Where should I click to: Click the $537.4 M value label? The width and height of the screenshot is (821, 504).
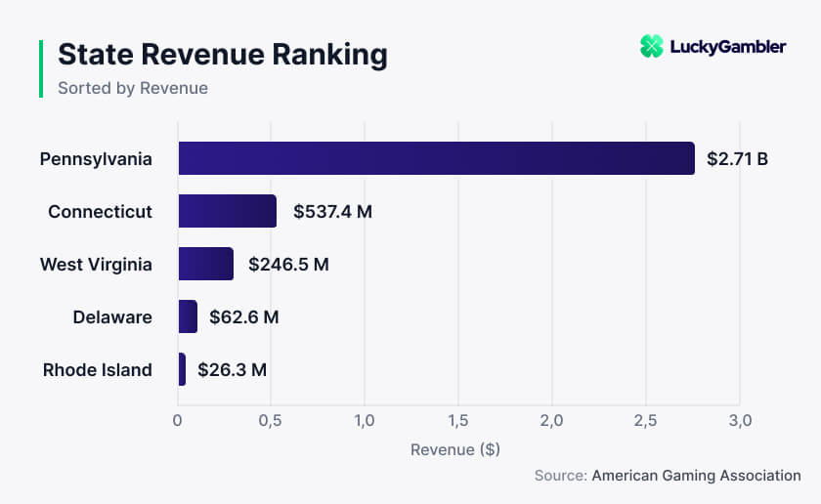(333, 211)
